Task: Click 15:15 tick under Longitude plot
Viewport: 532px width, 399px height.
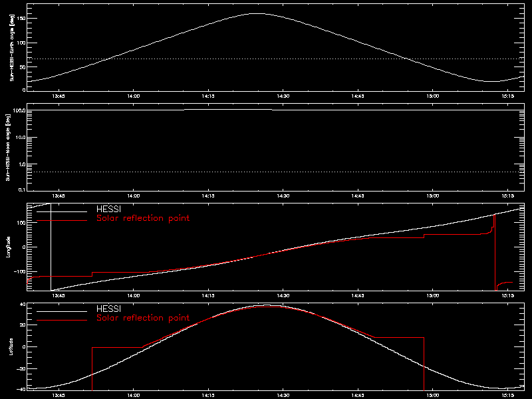Action: click(x=507, y=296)
